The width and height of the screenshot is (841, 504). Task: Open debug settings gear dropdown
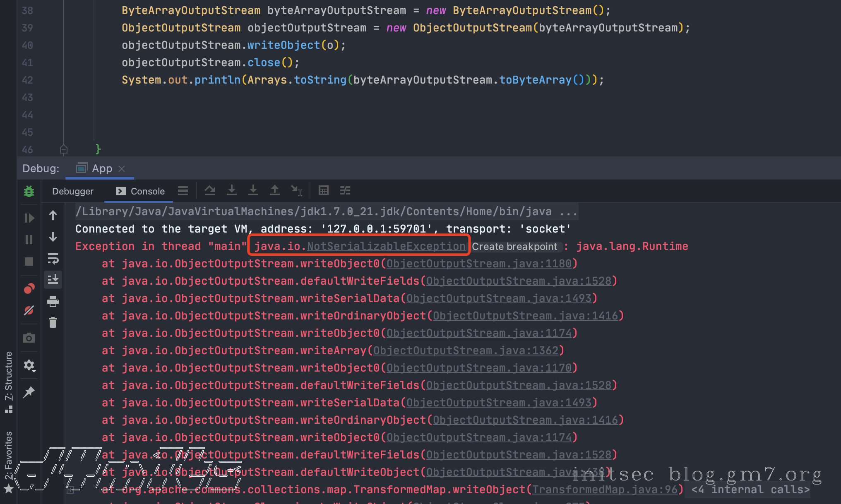[29, 365]
